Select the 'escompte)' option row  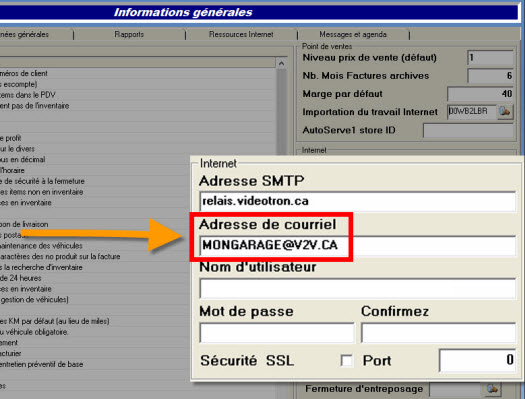(x=137, y=84)
